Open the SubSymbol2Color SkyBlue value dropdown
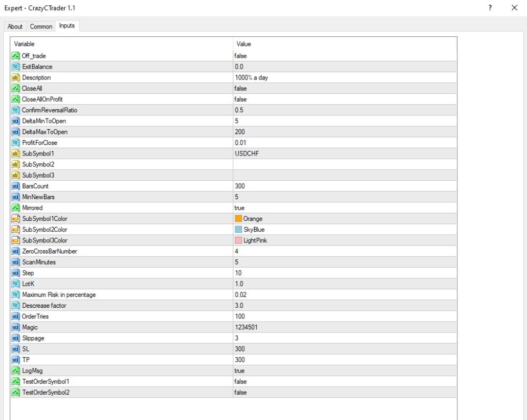This screenshot has height=420, width=527. tap(345, 229)
